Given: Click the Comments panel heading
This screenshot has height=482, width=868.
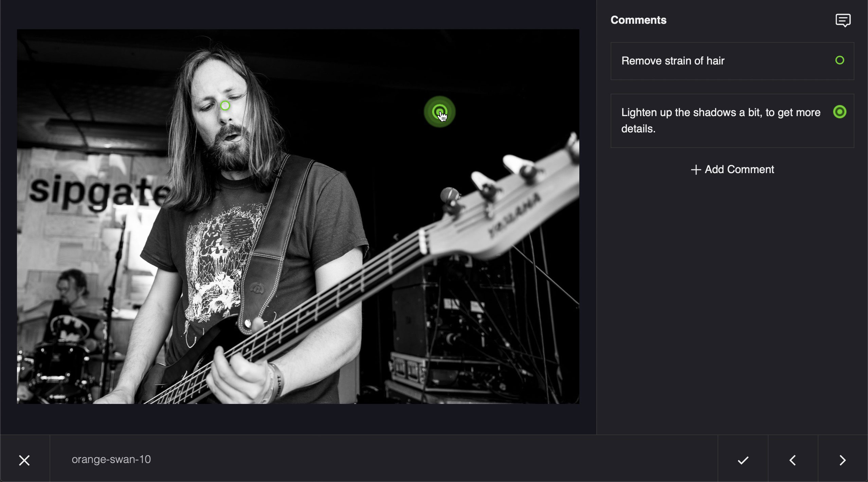Looking at the screenshot, I should pyautogui.click(x=638, y=20).
